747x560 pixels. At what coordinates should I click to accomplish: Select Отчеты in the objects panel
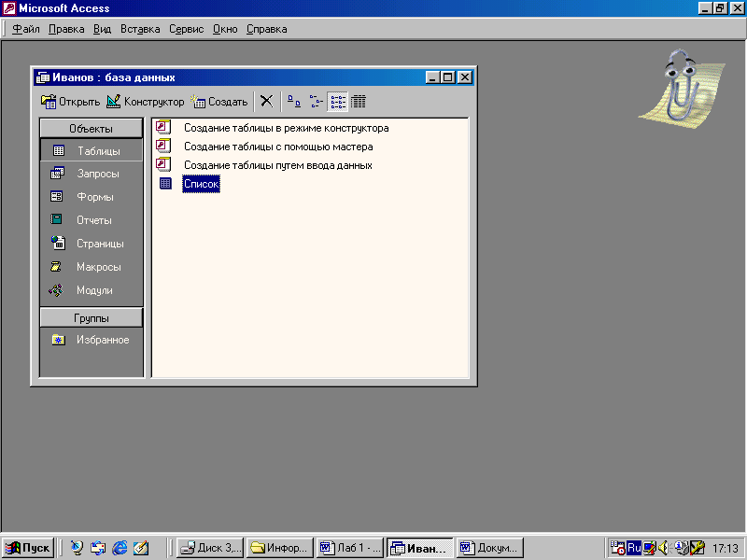click(91, 219)
